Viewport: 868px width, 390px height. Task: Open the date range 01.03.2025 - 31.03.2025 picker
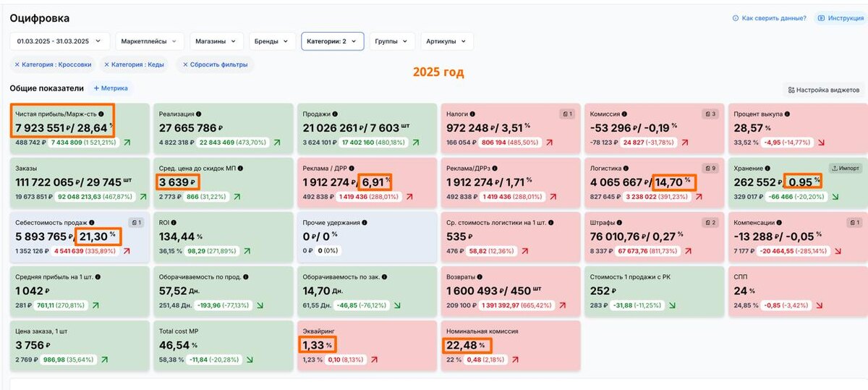click(x=60, y=41)
